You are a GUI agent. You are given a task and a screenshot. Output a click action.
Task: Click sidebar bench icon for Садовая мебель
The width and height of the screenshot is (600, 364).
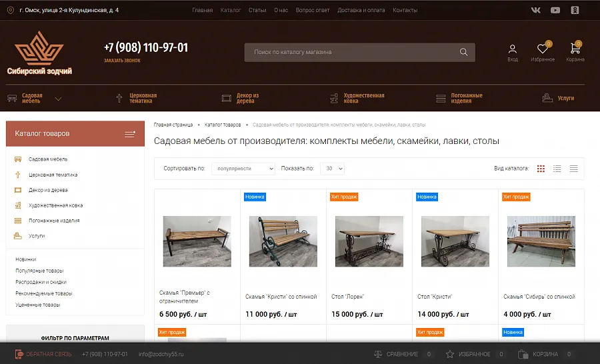[18, 159]
